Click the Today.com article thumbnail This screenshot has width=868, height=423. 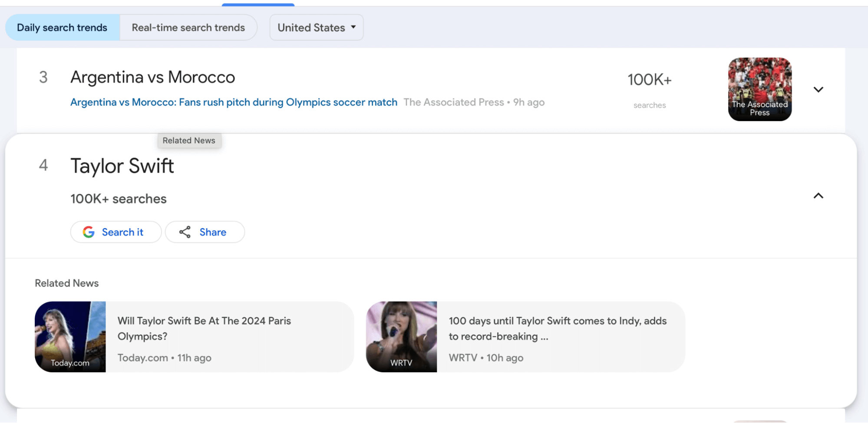pyautogui.click(x=70, y=337)
